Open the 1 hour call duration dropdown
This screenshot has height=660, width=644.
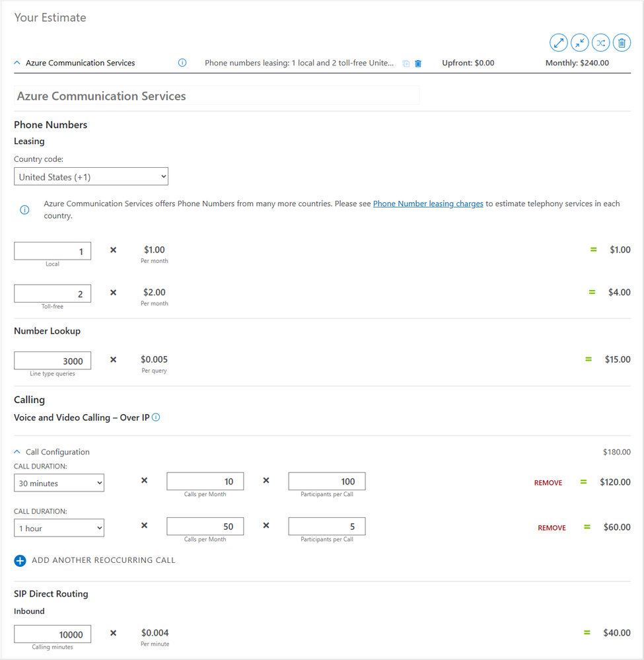pyautogui.click(x=59, y=528)
